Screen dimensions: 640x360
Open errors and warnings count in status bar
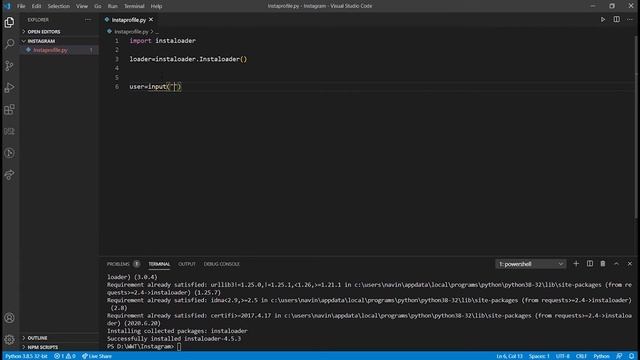click(65, 356)
